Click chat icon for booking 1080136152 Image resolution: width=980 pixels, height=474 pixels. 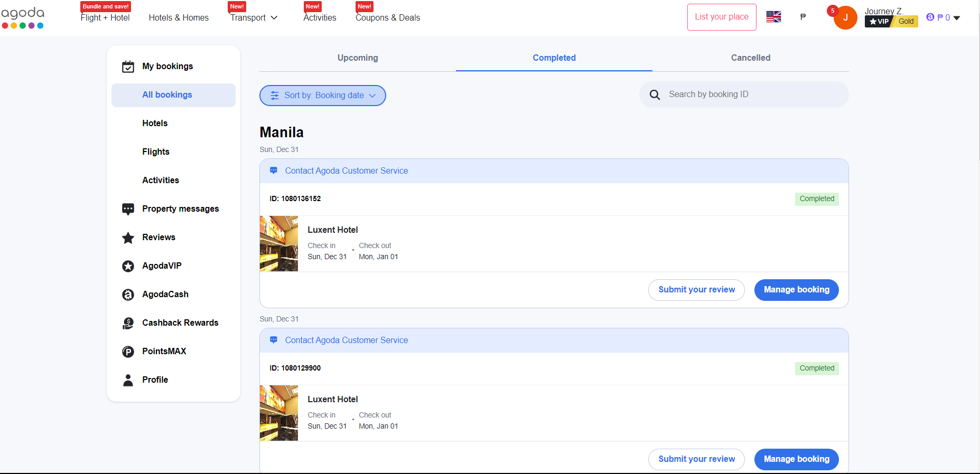point(274,170)
